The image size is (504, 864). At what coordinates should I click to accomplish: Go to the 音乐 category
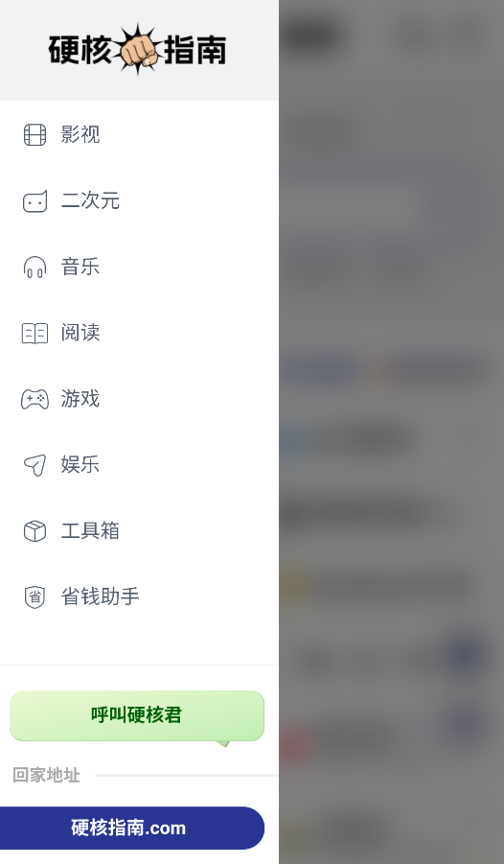(80, 267)
